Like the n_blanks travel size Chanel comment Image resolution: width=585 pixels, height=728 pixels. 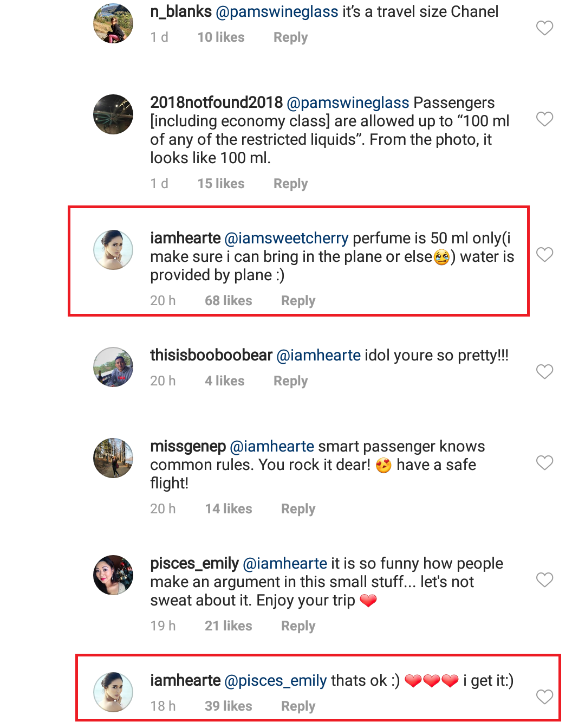click(544, 28)
